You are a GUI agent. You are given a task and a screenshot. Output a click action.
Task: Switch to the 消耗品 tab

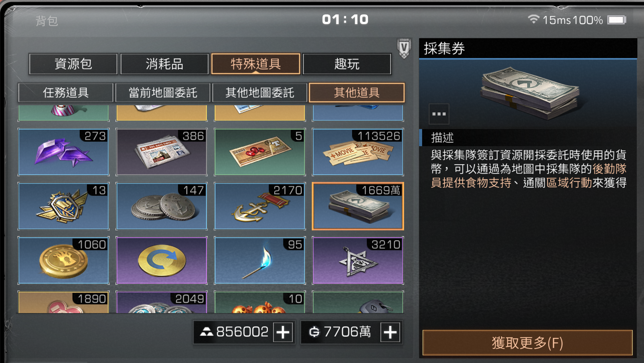coord(164,64)
